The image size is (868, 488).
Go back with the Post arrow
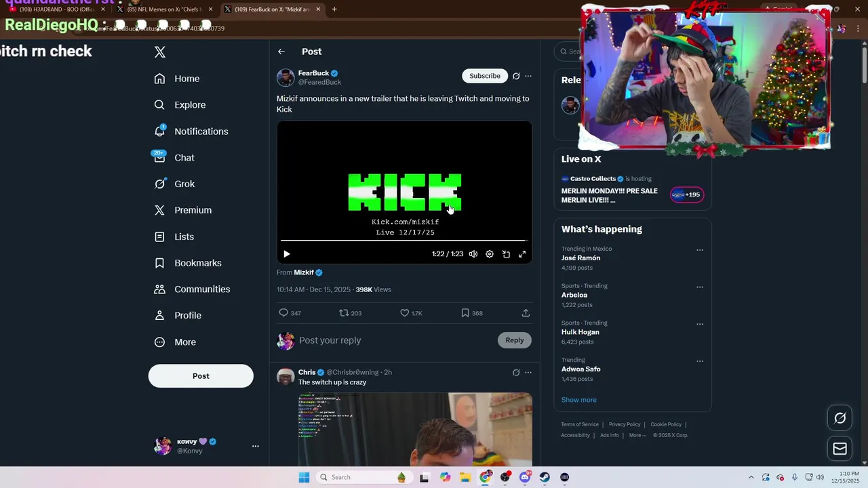click(x=281, y=52)
